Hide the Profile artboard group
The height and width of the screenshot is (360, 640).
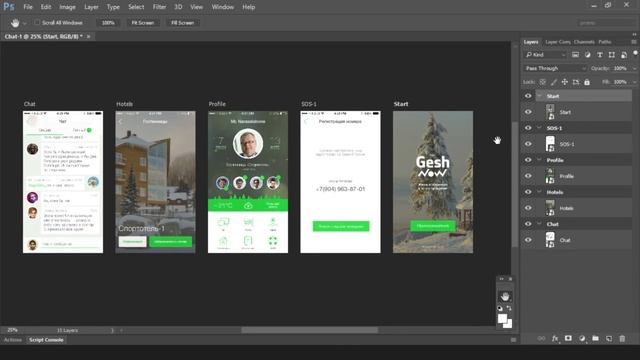point(528,160)
